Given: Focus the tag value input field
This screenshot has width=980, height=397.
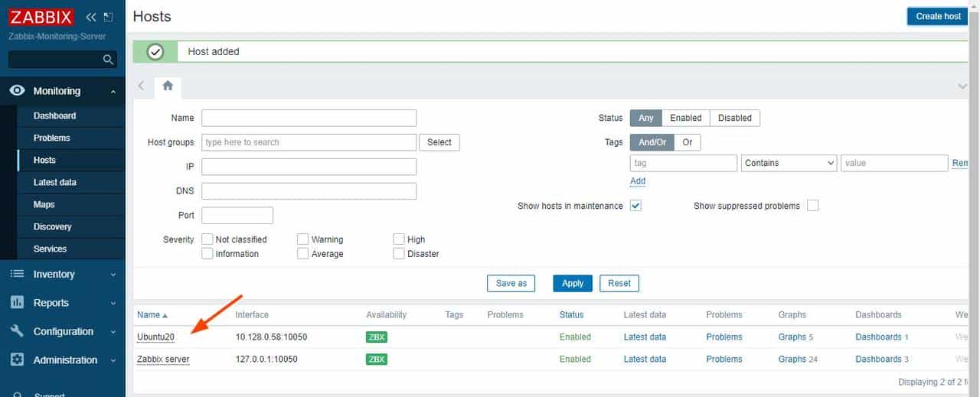Looking at the screenshot, I should coord(894,163).
